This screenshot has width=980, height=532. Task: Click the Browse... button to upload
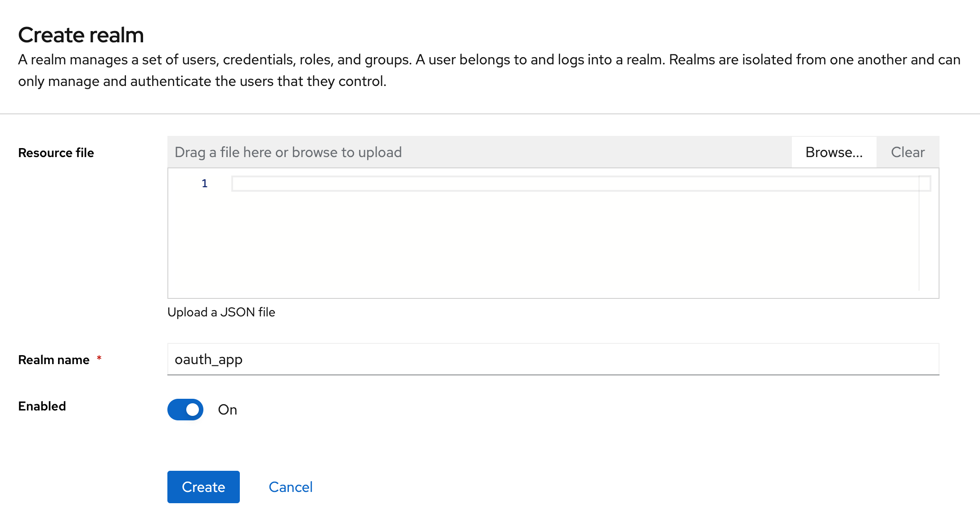(x=834, y=152)
